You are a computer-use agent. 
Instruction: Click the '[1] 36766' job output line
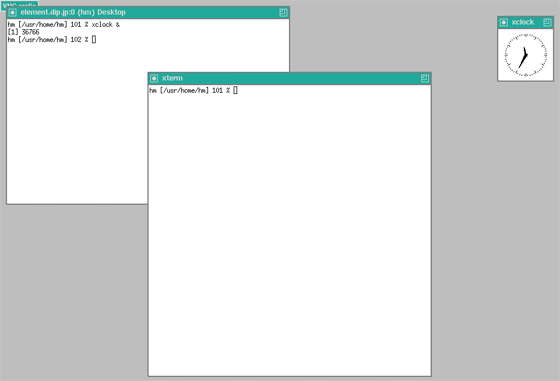(24, 32)
